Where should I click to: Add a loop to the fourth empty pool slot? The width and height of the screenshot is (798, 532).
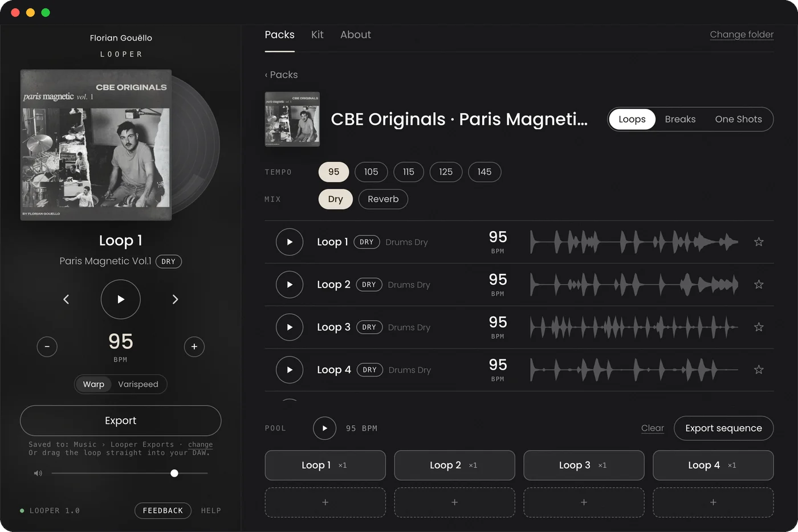[713, 502]
